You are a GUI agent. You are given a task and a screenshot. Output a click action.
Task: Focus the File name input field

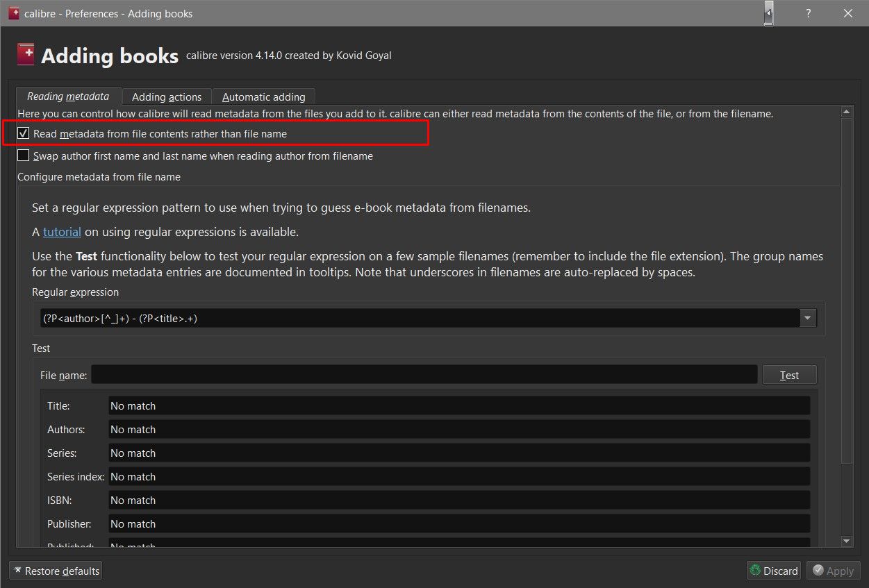point(424,375)
